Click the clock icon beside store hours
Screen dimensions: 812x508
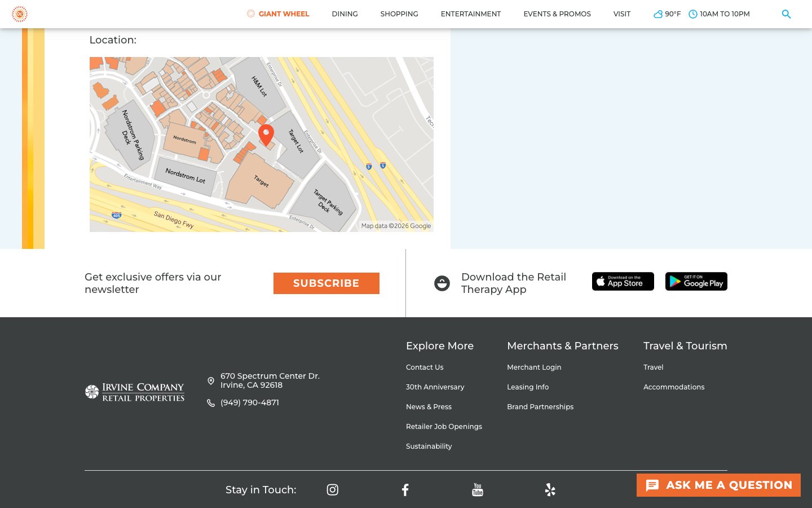coord(693,14)
